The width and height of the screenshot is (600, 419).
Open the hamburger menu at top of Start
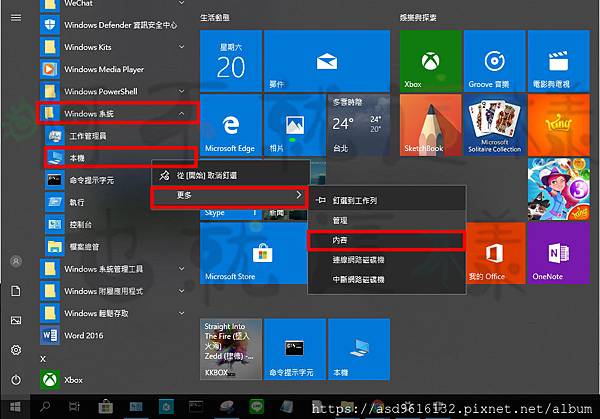click(16, 18)
